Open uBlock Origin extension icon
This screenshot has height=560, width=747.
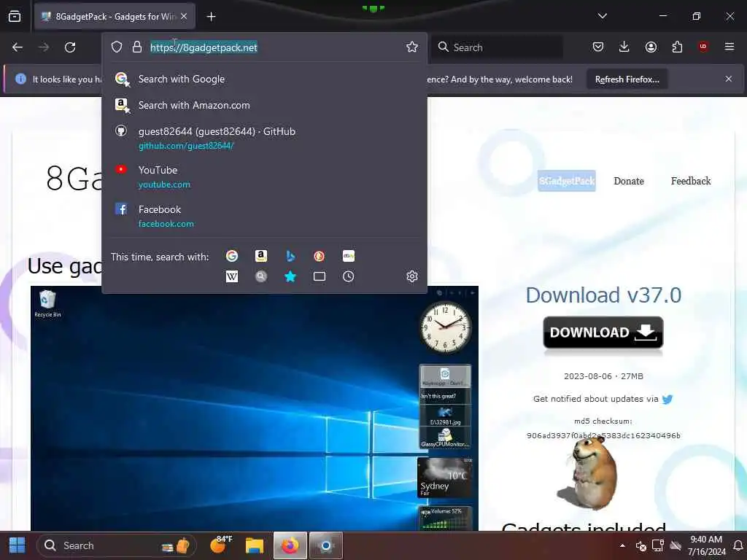[703, 47]
